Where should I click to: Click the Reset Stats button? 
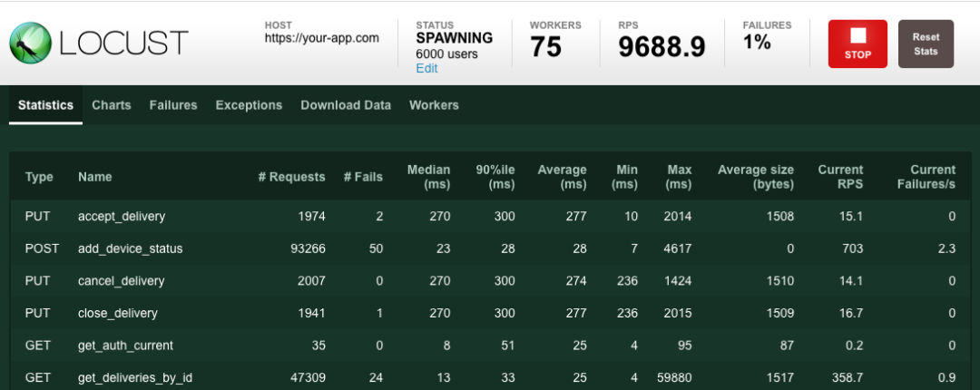(926, 44)
